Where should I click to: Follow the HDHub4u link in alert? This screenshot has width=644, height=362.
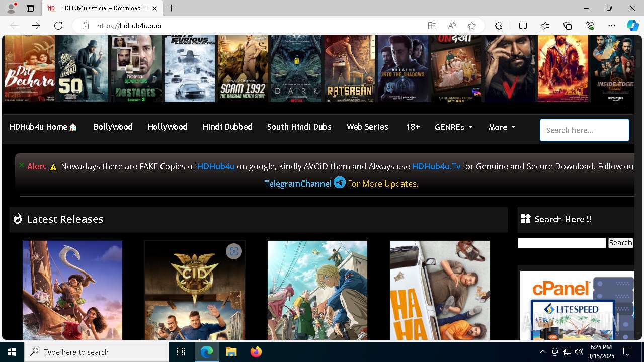(x=216, y=166)
